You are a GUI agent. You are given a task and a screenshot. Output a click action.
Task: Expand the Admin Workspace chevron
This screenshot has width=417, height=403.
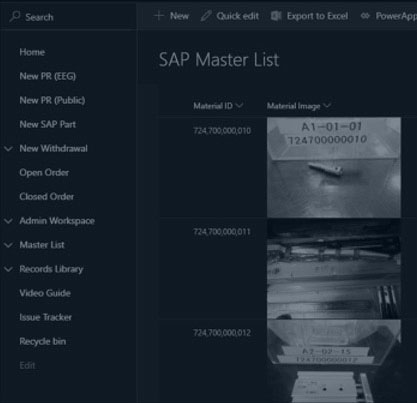coord(8,221)
